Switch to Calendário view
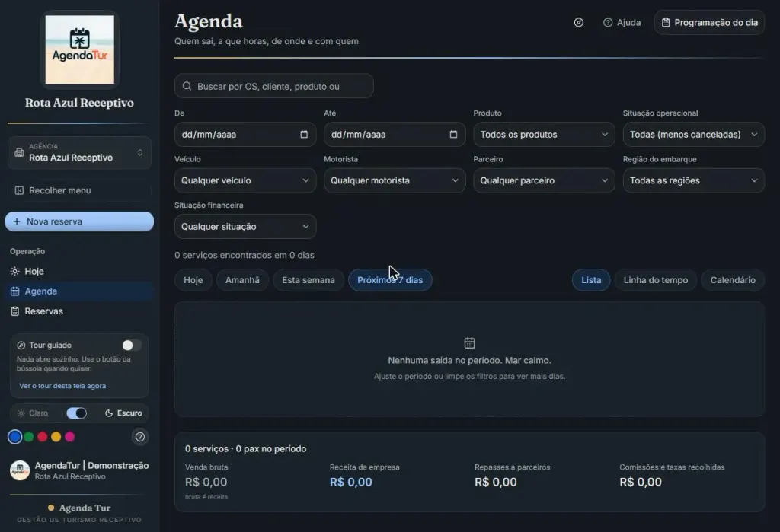 tap(733, 280)
